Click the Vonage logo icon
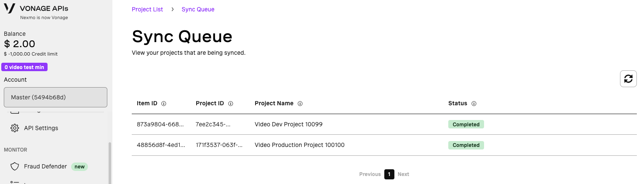The image size is (644, 184). click(9, 9)
